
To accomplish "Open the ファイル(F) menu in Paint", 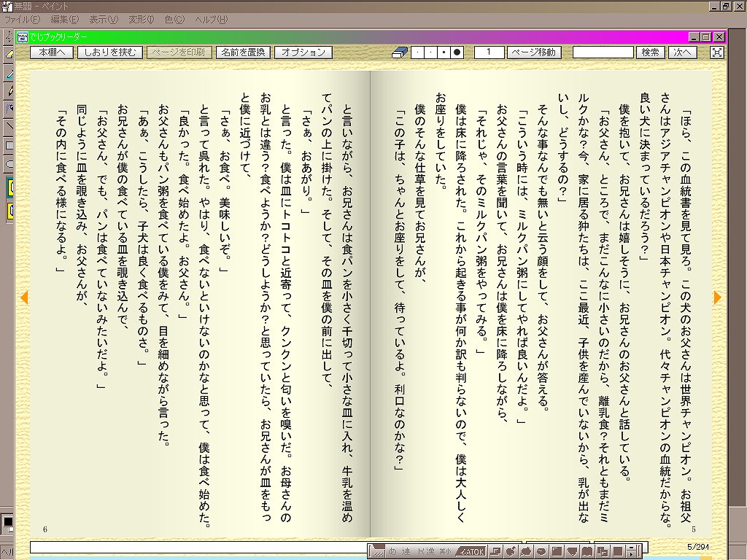I will [x=22, y=20].
